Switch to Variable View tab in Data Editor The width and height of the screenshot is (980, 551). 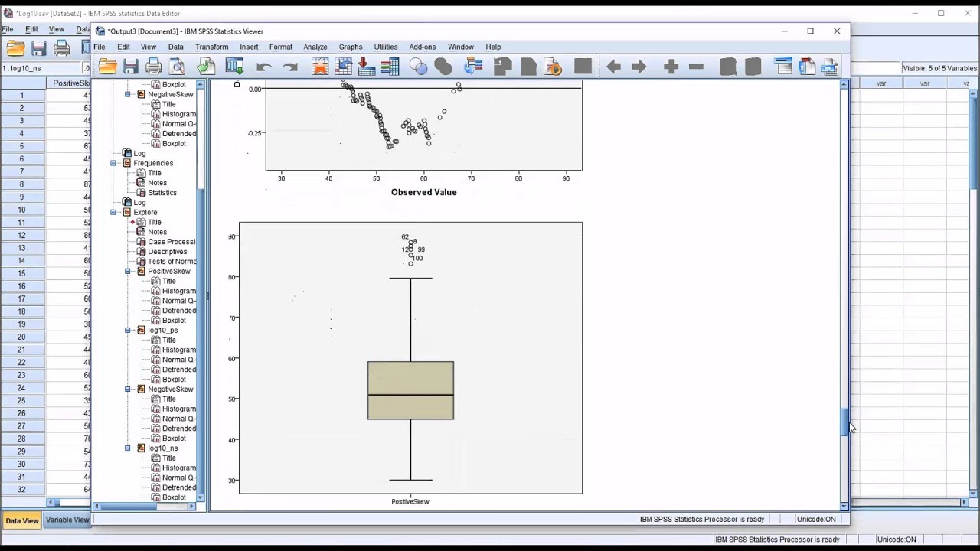click(x=67, y=520)
